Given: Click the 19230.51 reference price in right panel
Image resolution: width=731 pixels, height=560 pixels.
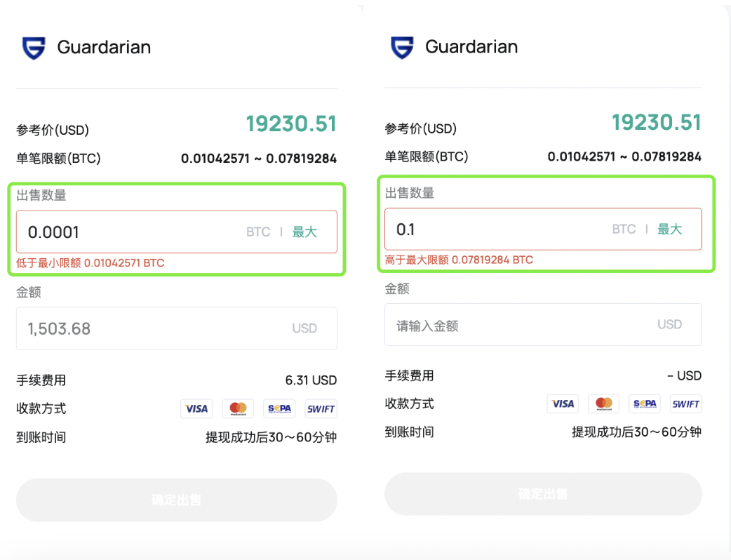Looking at the screenshot, I should 656,123.
